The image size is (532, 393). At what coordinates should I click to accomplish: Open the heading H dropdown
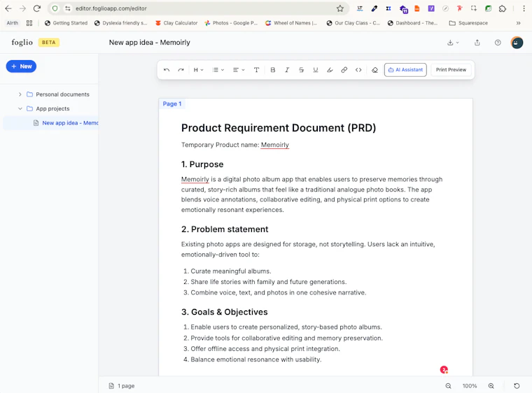tap(199, 70)
